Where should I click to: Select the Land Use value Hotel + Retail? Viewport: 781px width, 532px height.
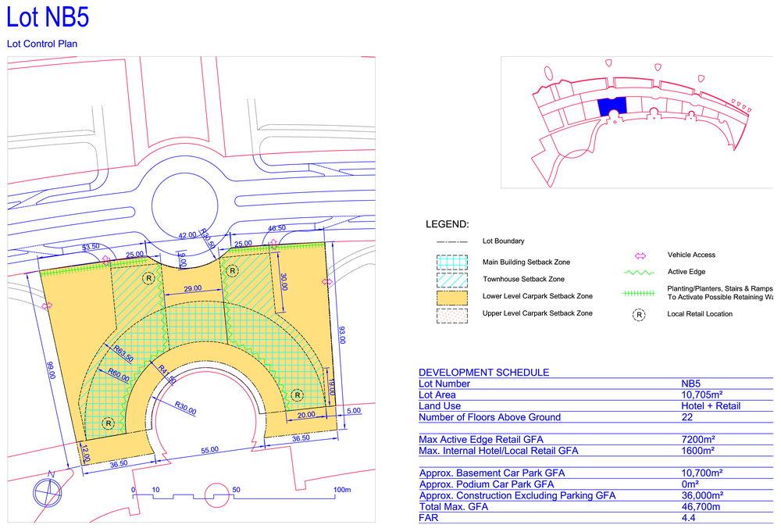711,405
